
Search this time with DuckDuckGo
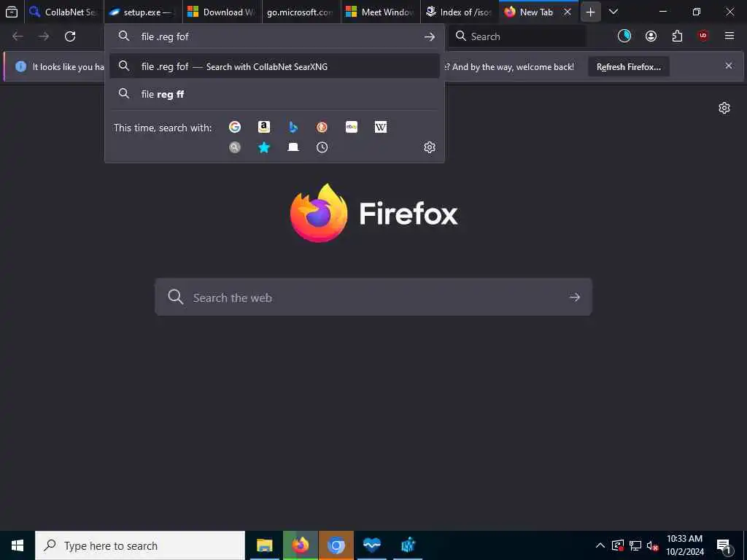pyautogui.click(x=322, y=127)
